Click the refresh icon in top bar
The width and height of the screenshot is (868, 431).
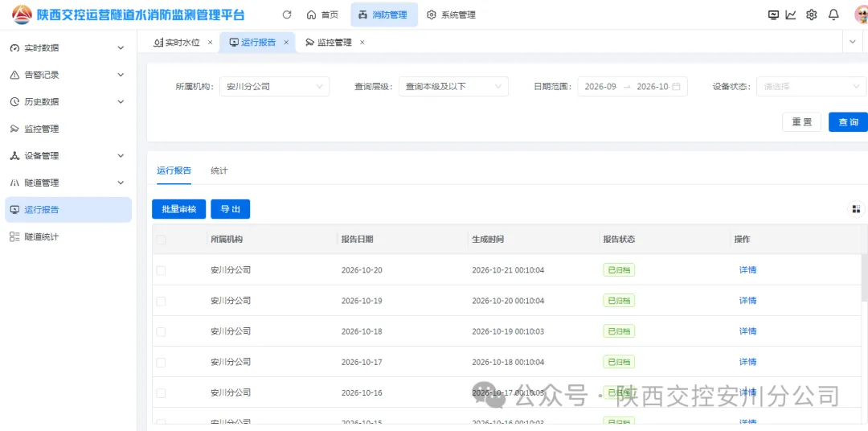287,15
